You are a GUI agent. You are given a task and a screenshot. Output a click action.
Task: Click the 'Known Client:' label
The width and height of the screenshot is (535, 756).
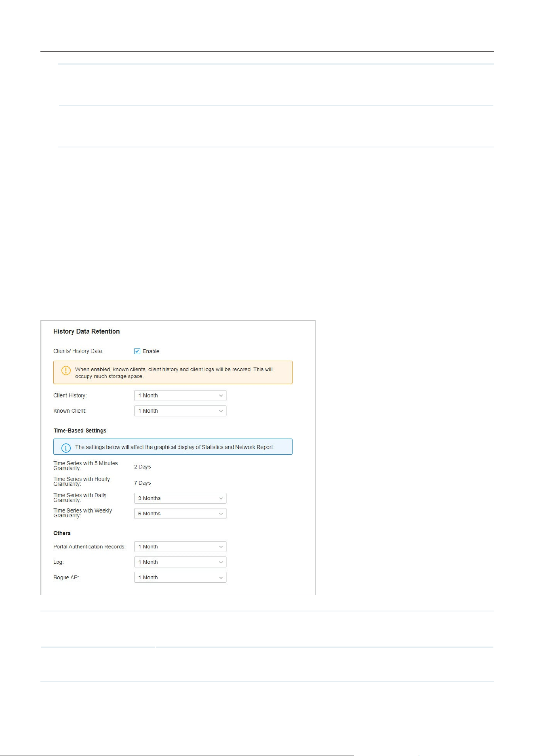70,411
